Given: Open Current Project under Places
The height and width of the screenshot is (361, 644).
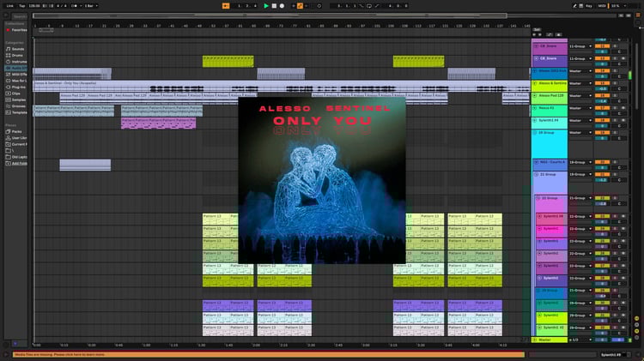Looking at the screenshot, I should coord(16,144).
